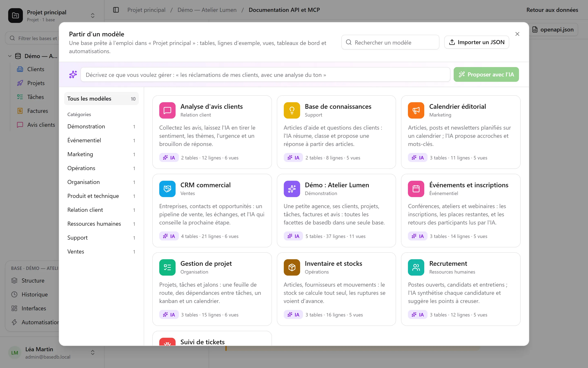Filter by Démonstration category
Viewport: 588px width, 368px height.
(101, 127)
